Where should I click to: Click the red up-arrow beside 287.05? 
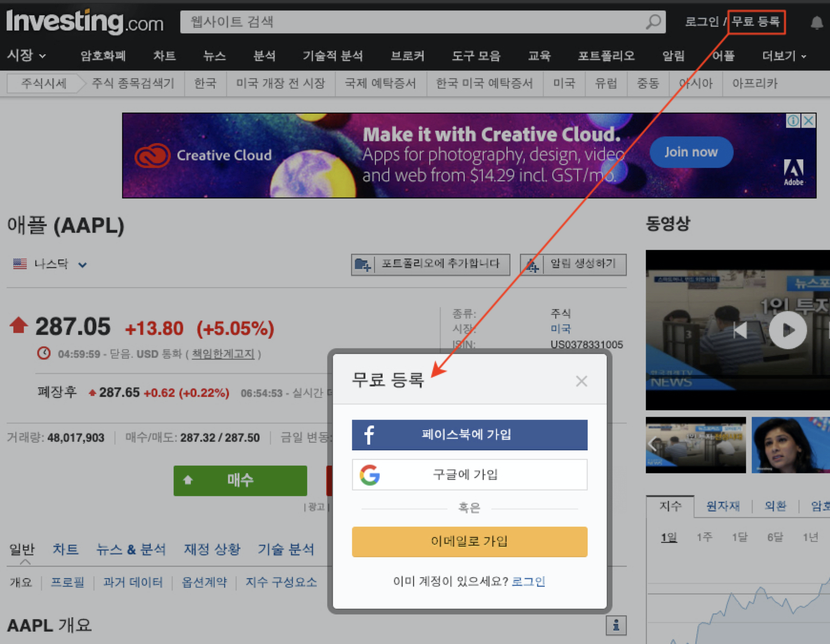(x=19, y=325)
